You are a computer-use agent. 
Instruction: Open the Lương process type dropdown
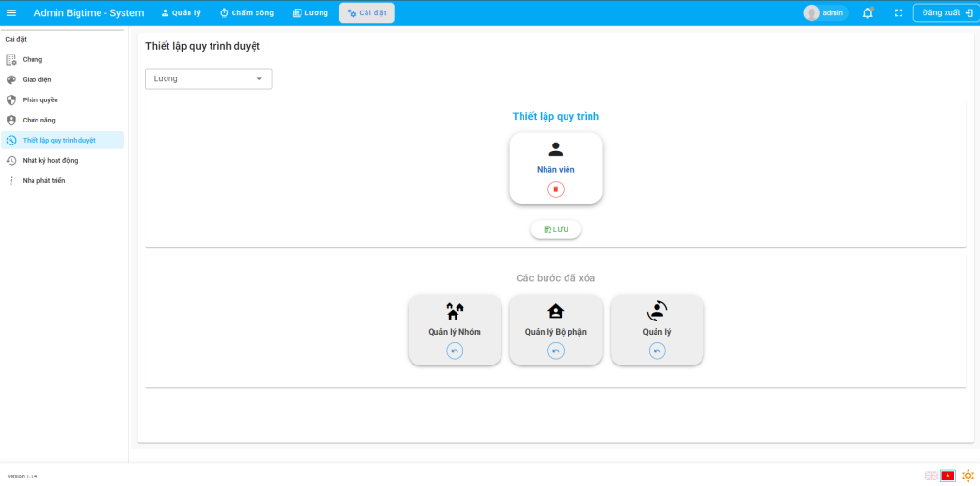tap(209, 78)
